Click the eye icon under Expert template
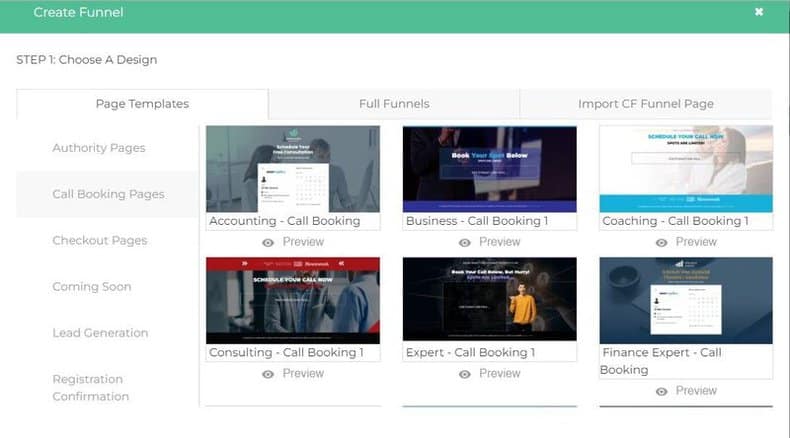This screenshot has width=790, height=438. [465, 374]
